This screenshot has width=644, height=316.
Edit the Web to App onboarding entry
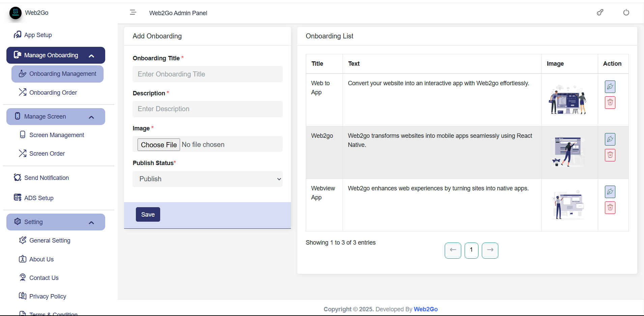[x=610, y=87]
